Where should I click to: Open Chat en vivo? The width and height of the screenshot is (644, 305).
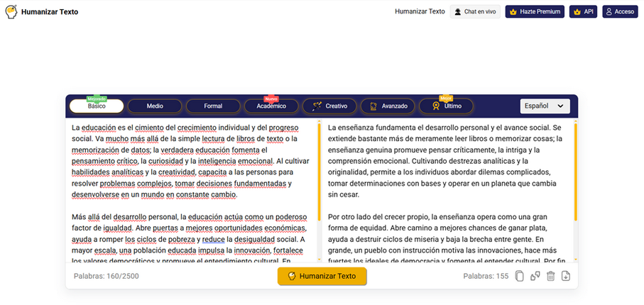coord(475,12)
